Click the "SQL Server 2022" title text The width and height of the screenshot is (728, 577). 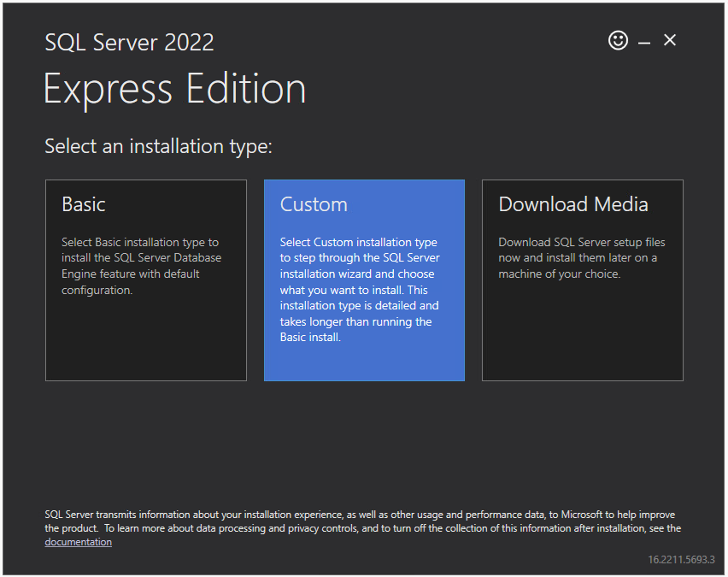pos(129,42)
